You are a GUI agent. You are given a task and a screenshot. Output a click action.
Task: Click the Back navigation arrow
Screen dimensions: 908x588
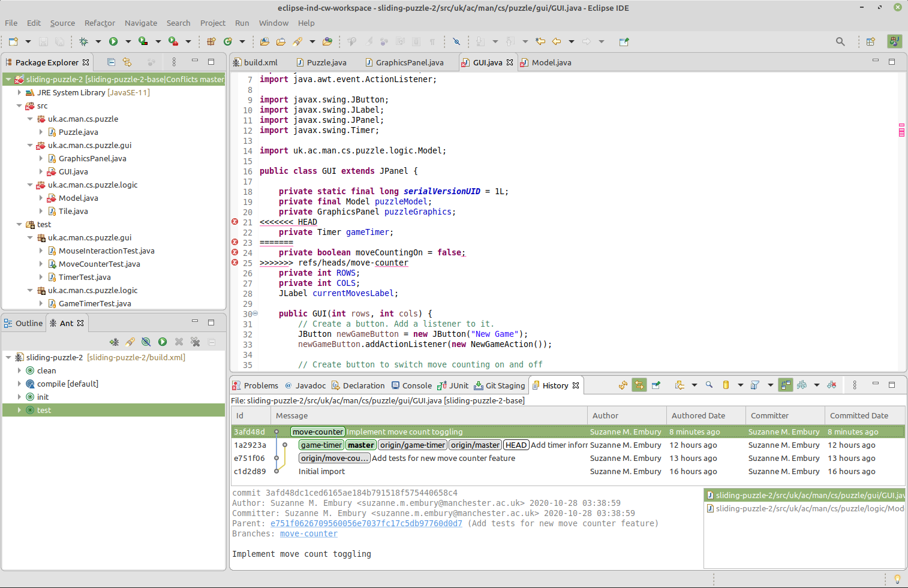coord(557,41)
